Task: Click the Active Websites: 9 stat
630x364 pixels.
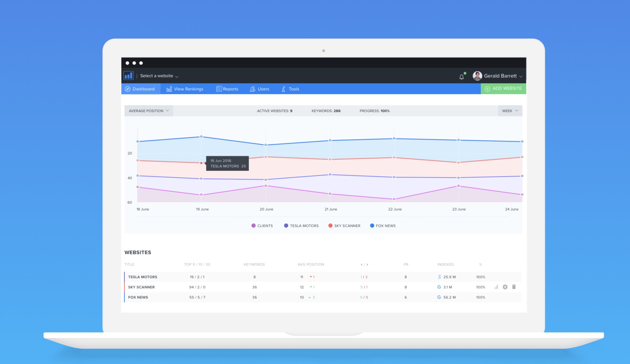Action: (x=275, y=111)
